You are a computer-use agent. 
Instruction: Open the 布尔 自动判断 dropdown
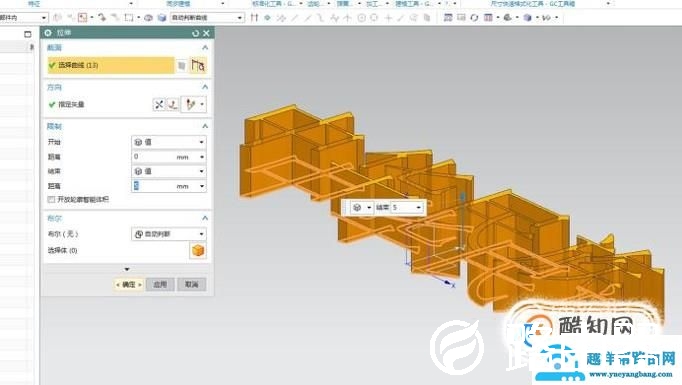click(169, 234)
